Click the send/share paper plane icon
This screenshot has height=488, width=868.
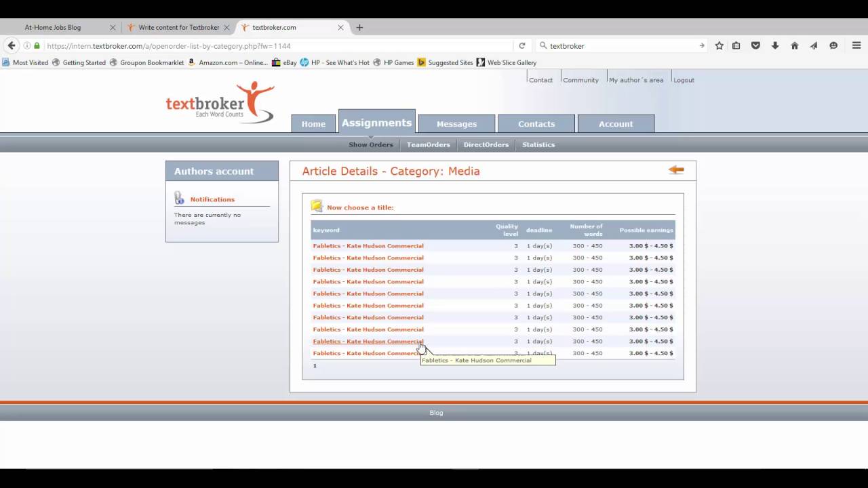coord(814,45)
